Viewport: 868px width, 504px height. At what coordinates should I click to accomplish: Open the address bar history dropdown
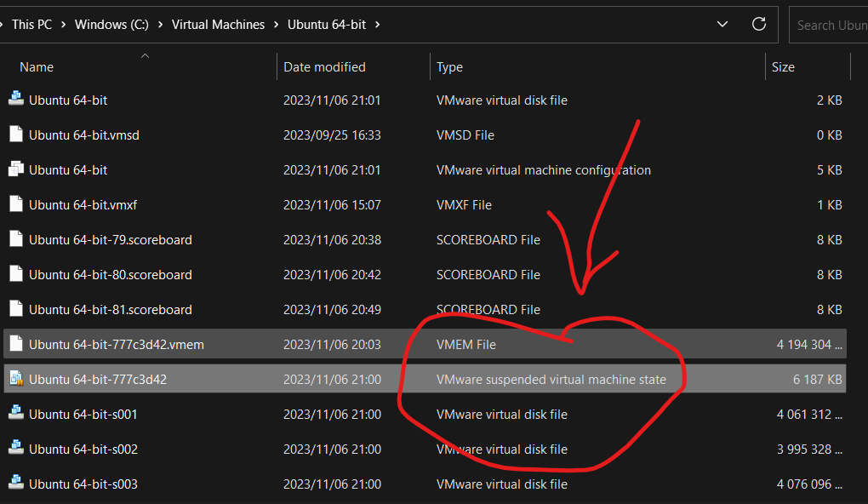722,24
